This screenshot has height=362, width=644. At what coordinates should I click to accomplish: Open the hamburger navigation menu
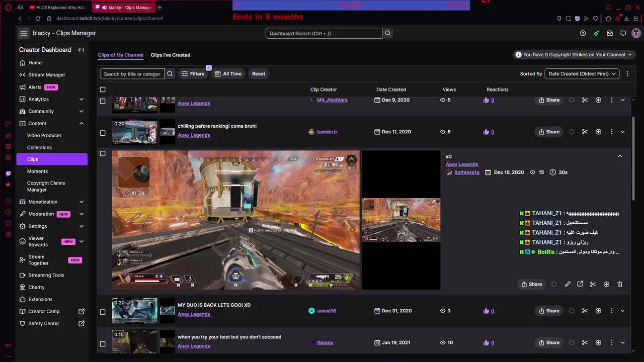[24, 33]
